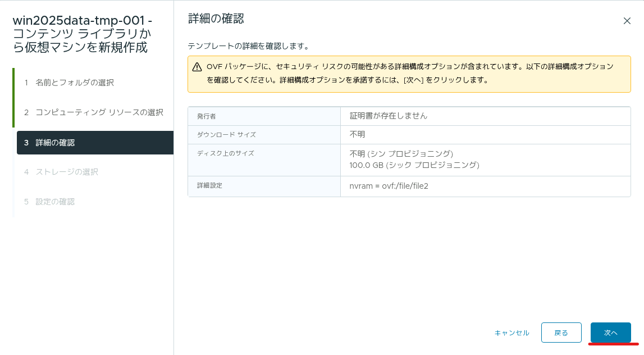644x355 pixels.
Task: Select step 3 詳細の確認
Action: click(95, 143)
